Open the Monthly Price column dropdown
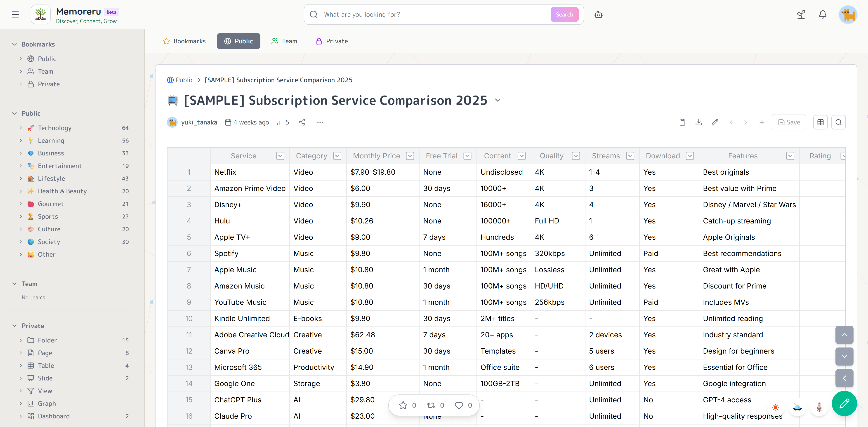The height and width of the screenshot is (427, 868). coord(410,156)
